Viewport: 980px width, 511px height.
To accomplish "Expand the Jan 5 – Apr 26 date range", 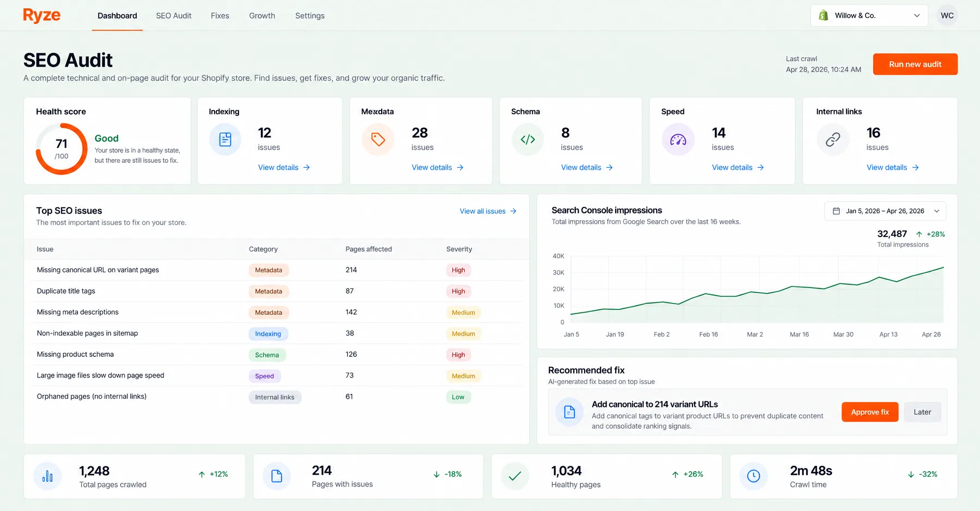I will [x=885, y=211].
